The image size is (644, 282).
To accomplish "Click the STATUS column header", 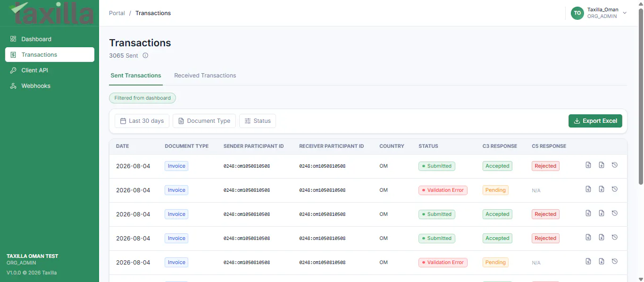I will [x=428, y=146].
